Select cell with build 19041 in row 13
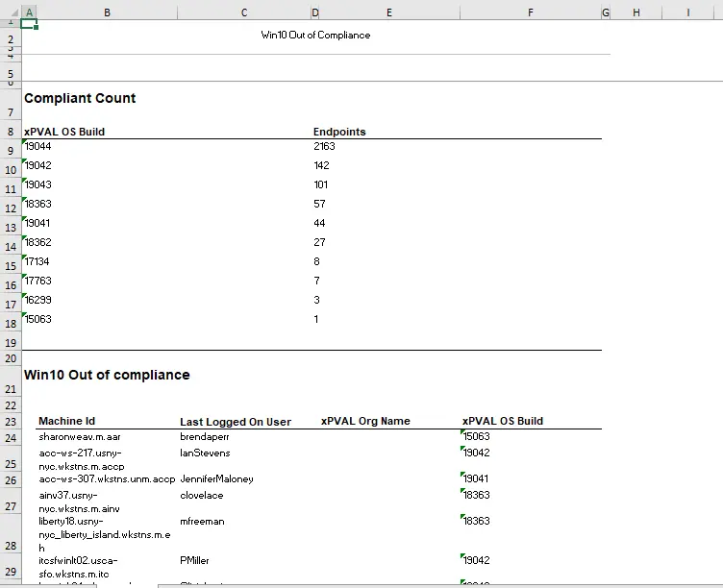This screenshot has height=588, width=723. pos(37,223)
